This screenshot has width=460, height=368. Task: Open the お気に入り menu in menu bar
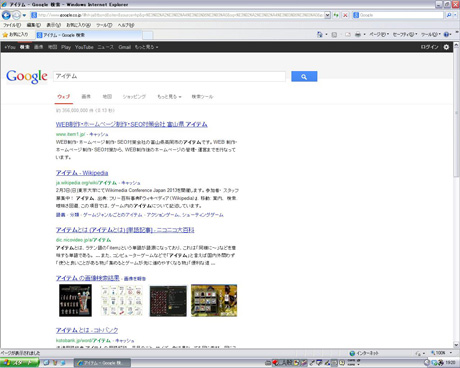click(78, 25)
